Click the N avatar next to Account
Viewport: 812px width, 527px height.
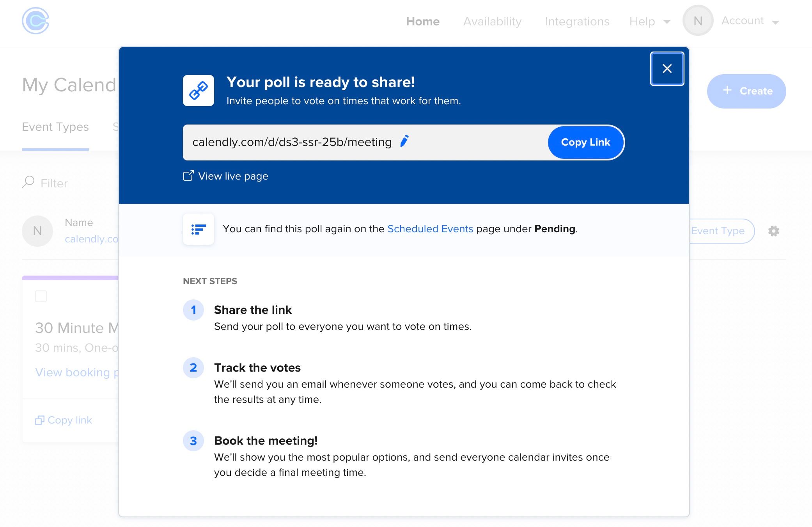click(x=698, y=21)
